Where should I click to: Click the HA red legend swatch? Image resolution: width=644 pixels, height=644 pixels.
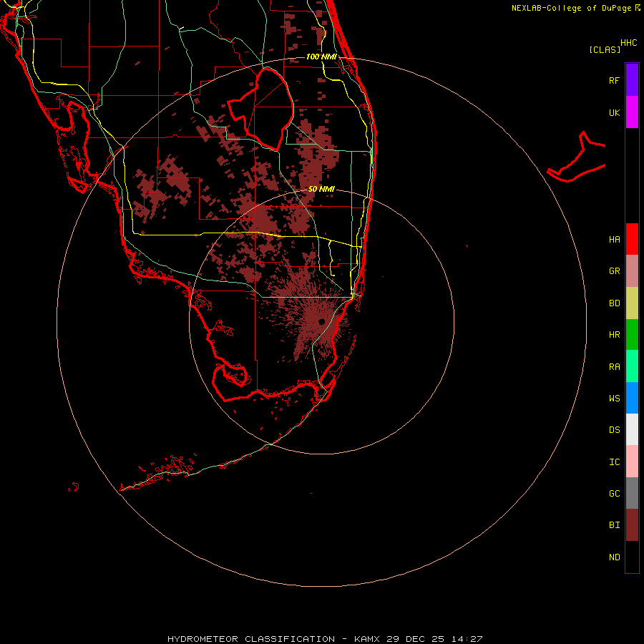click(x=632, y=239)
